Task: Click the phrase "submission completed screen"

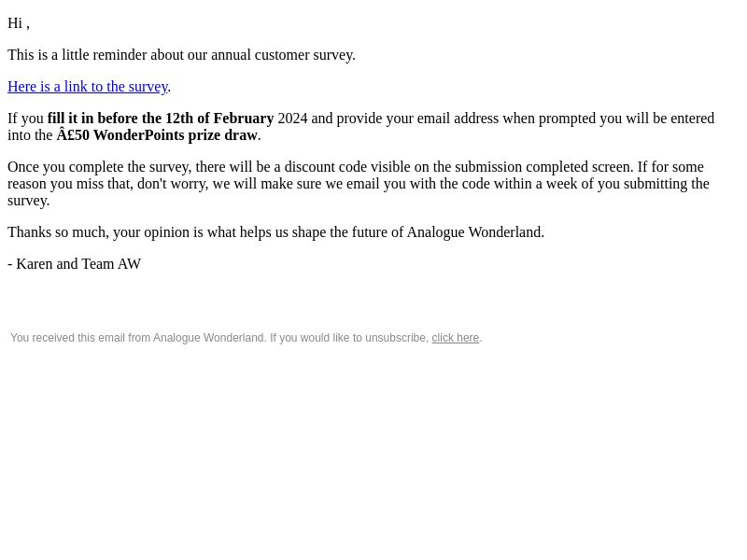Action: (544, 167)
